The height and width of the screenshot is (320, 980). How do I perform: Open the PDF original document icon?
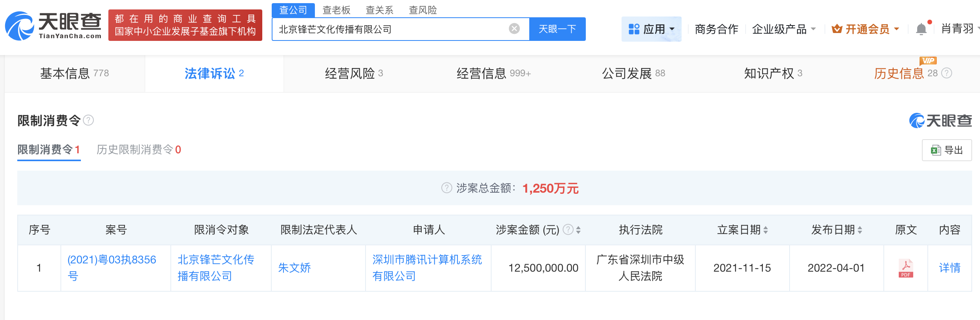(x=905, y=268)
